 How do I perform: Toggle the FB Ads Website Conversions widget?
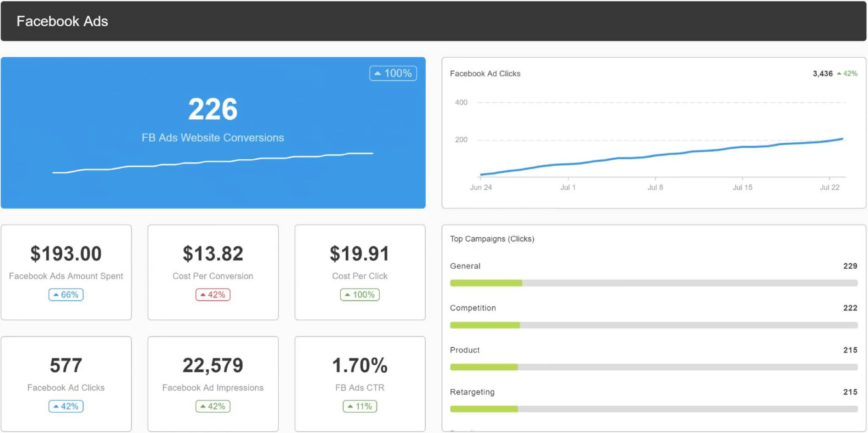click(x=212, y=132)
